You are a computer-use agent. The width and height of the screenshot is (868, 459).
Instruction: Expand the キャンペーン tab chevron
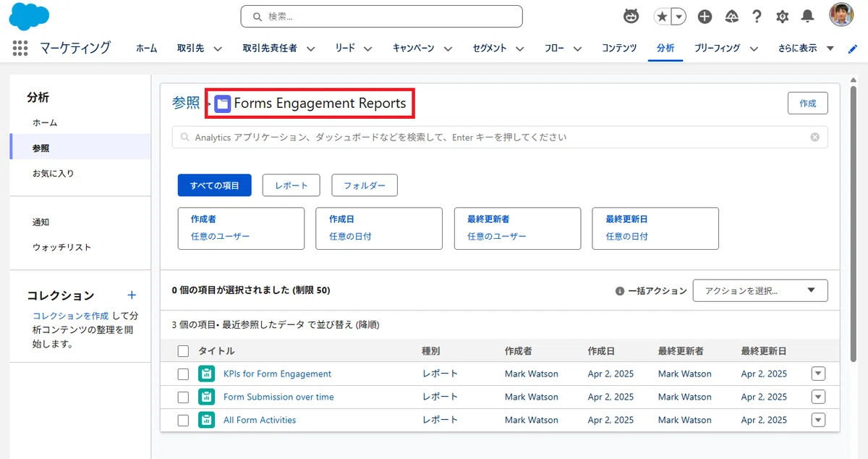[x=448, y=49]
